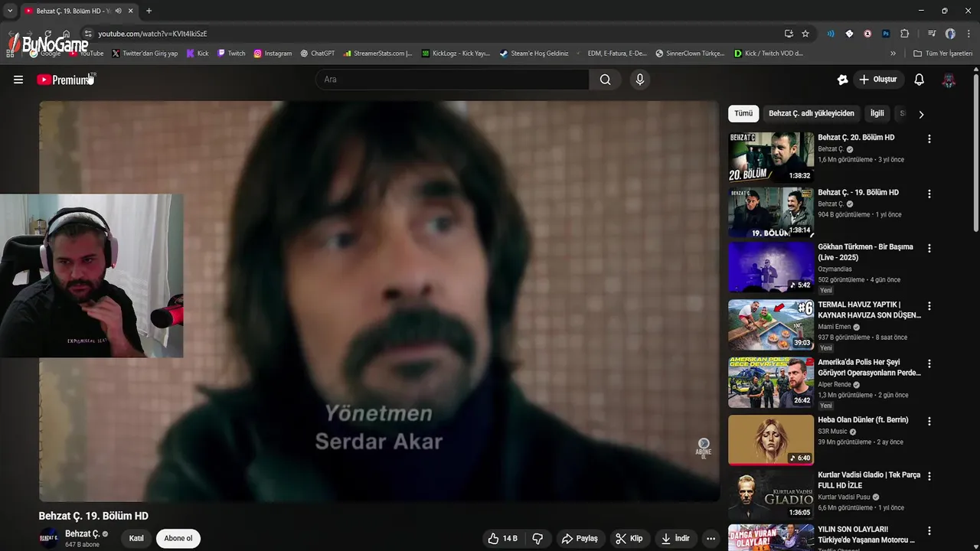Open the tab search dropdown arrow

point(10,11)
